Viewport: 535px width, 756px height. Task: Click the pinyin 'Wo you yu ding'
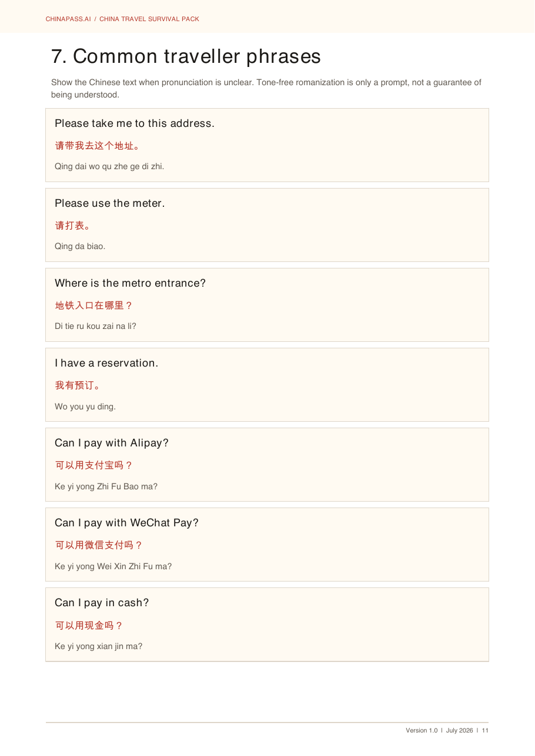(x=85, y=406)
